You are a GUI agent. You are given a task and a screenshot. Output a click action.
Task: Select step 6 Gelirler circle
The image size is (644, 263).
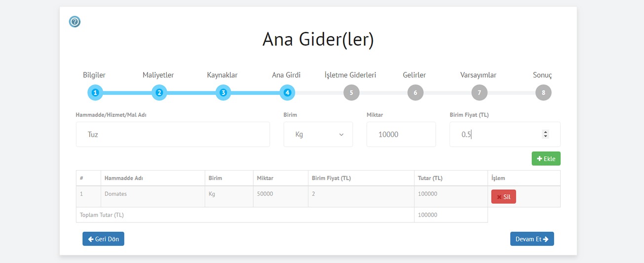416,92
